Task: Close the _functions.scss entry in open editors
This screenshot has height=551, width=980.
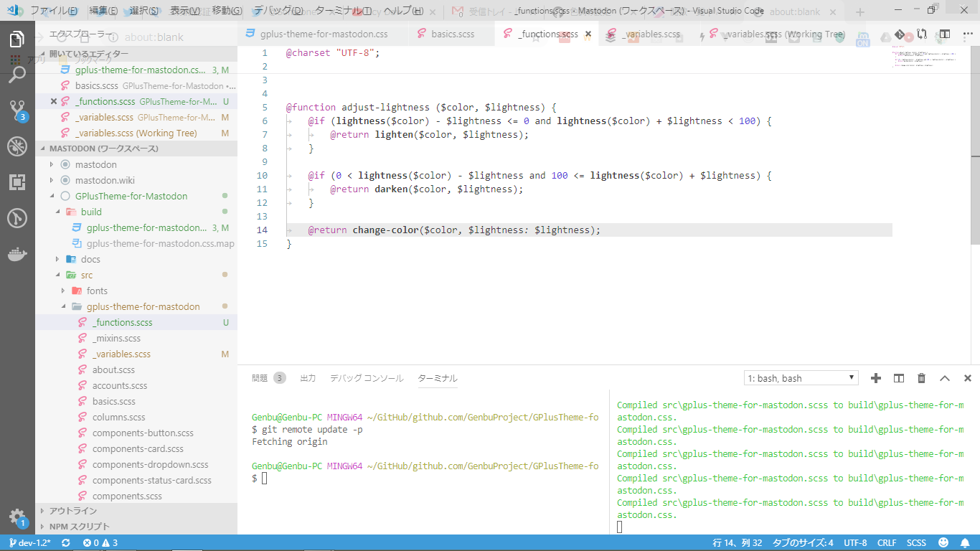Action: [54, 102]
